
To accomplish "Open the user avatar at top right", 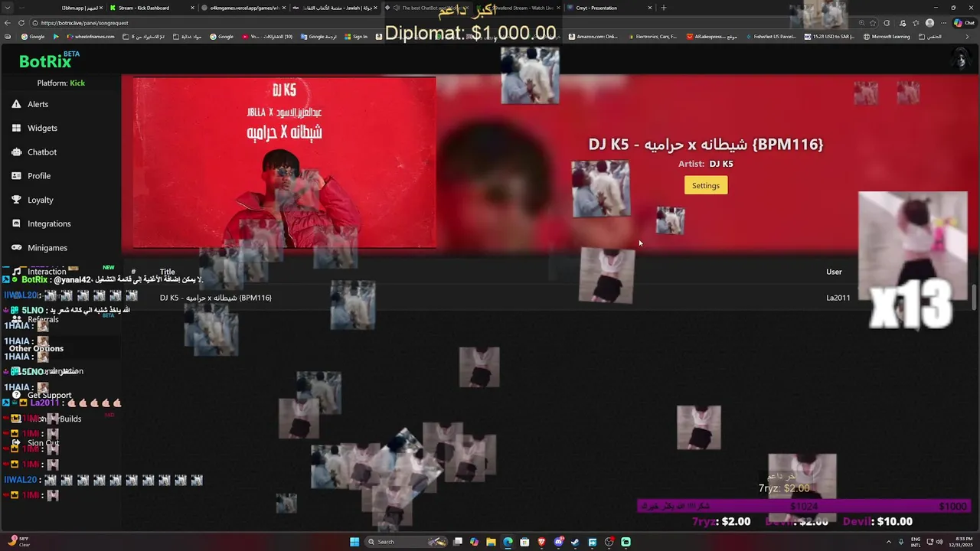I will coord(960,59).
